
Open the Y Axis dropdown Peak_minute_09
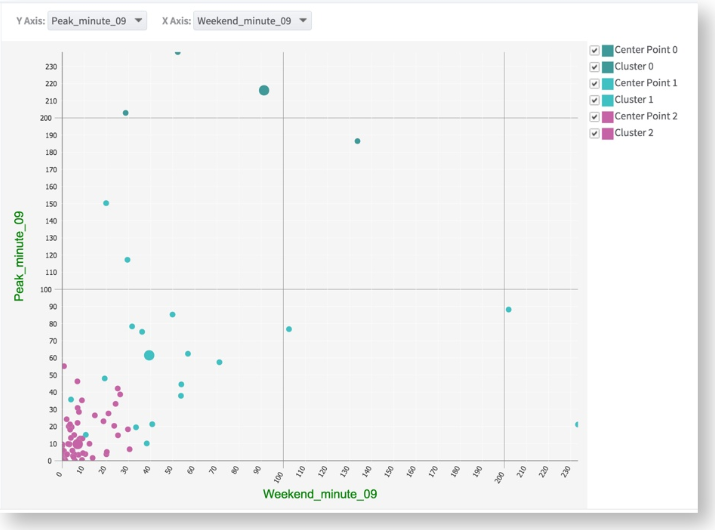click(x=97, y=21)
